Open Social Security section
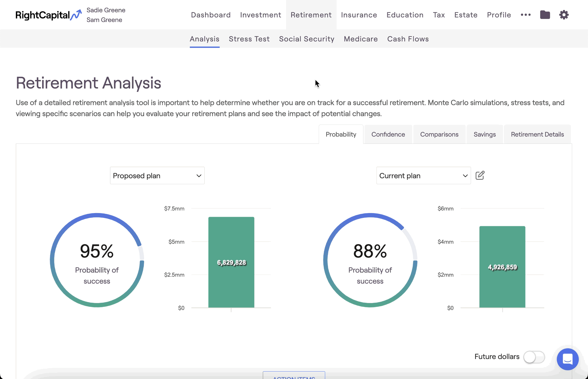Screen dimensions: 588x379 [x=307, y=39]
